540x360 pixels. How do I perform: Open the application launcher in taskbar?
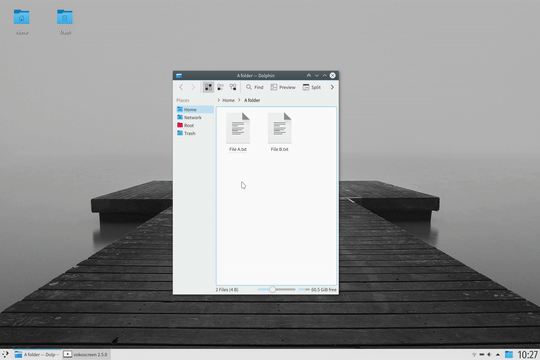click(6, 354)
